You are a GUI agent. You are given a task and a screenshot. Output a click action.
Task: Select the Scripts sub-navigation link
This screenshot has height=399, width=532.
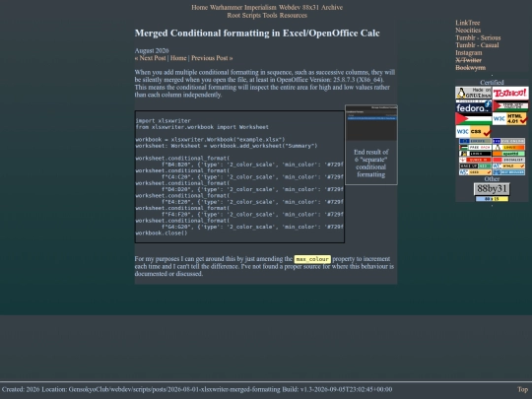click(251, 15)
